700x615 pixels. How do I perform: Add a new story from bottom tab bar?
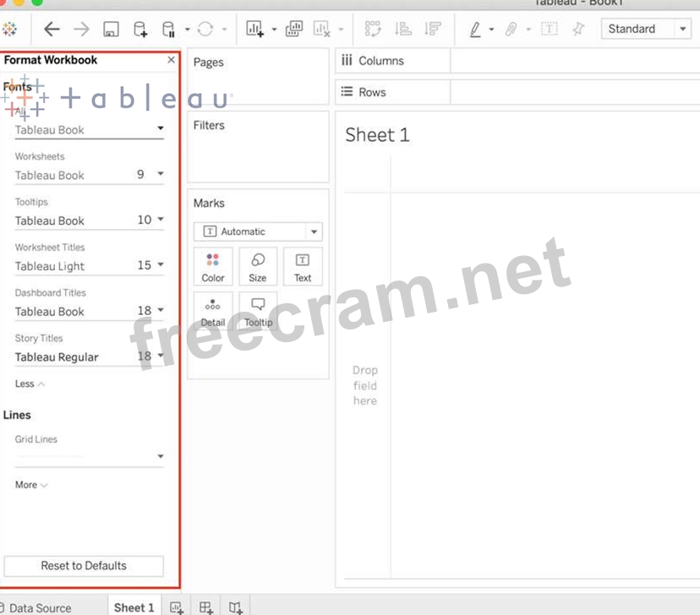pyautogui.click(x=236, y=607)
